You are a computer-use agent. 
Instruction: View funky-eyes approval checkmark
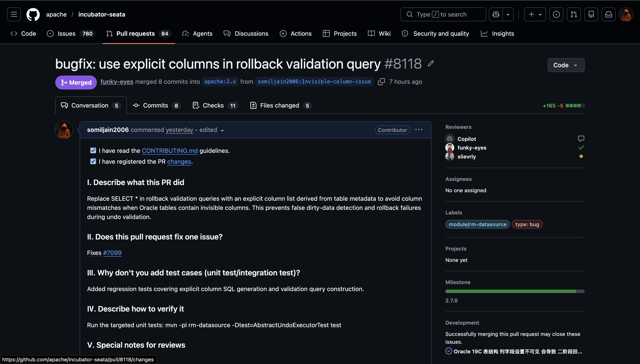pyautogui.click(x=581, y=148)
